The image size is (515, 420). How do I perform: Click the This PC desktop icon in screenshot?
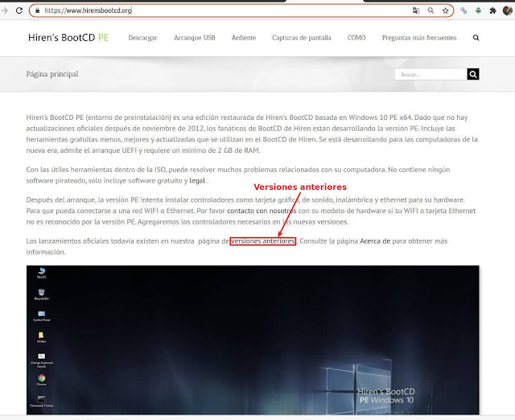[42, 273]
